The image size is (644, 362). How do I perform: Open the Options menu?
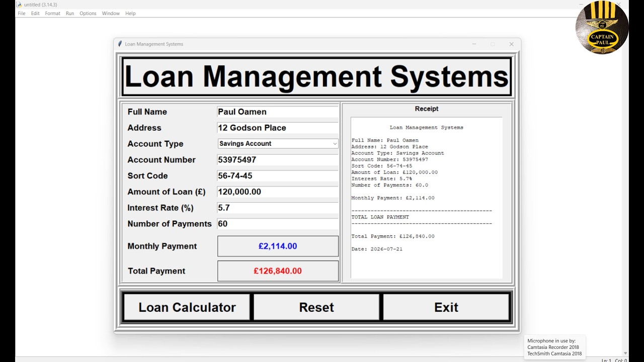coord(88,14)
